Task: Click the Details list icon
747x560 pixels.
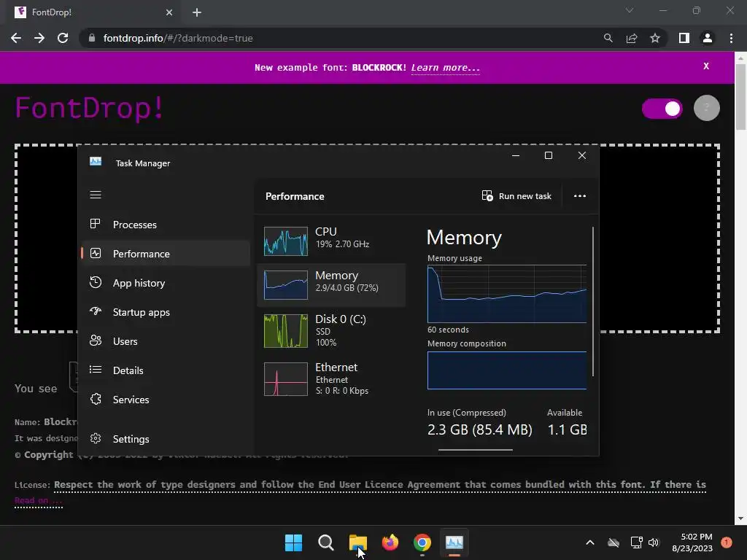Action: pos(96,370)
